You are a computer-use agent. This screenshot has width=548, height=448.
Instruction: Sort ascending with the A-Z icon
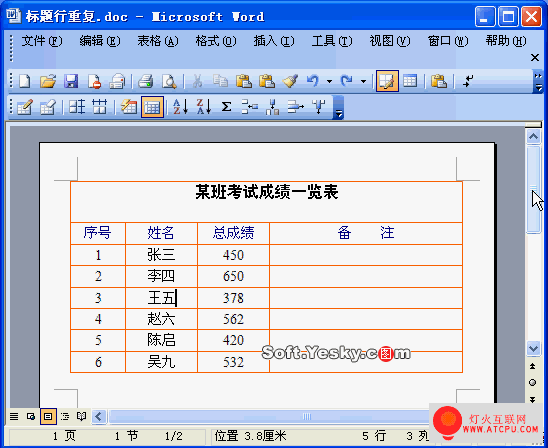point(181,107)
